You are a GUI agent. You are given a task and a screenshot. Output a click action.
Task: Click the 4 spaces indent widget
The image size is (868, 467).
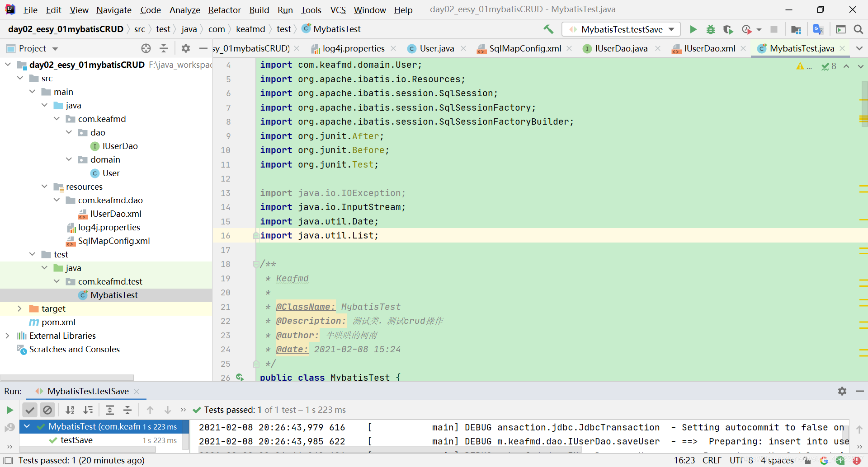point(777,460)
